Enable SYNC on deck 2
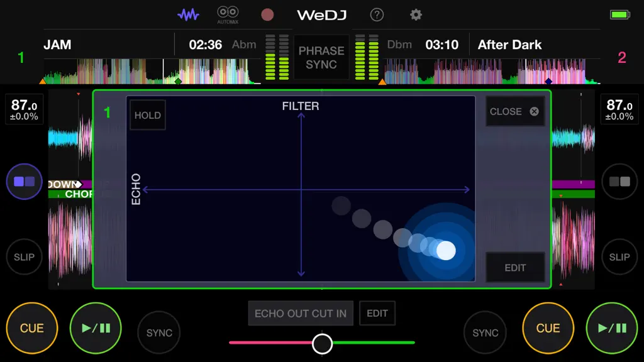644x362 pixels. 485,332
